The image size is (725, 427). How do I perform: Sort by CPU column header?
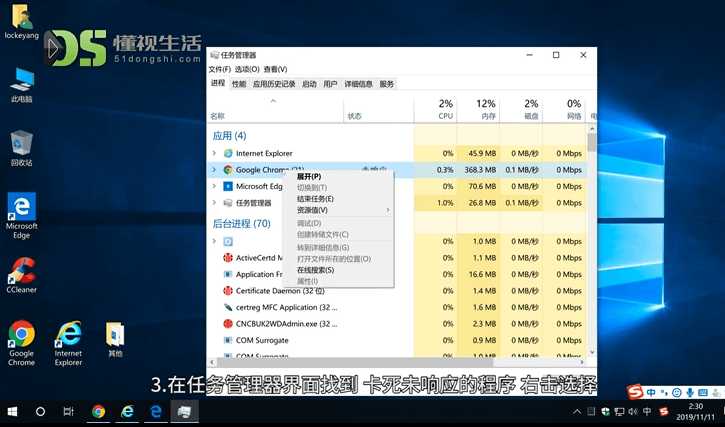tap(436, 109)
